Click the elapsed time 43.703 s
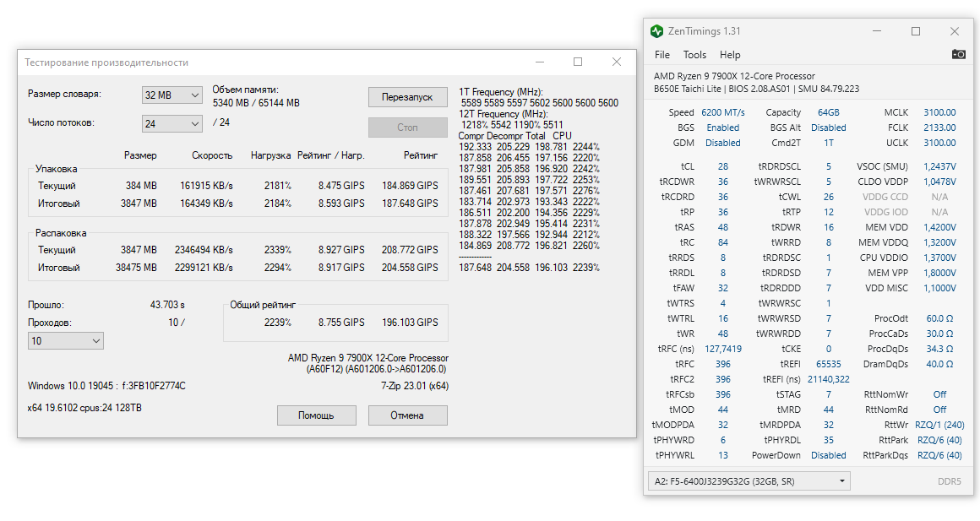The height and width of the screenshot is (521, 980). [167, 305]
